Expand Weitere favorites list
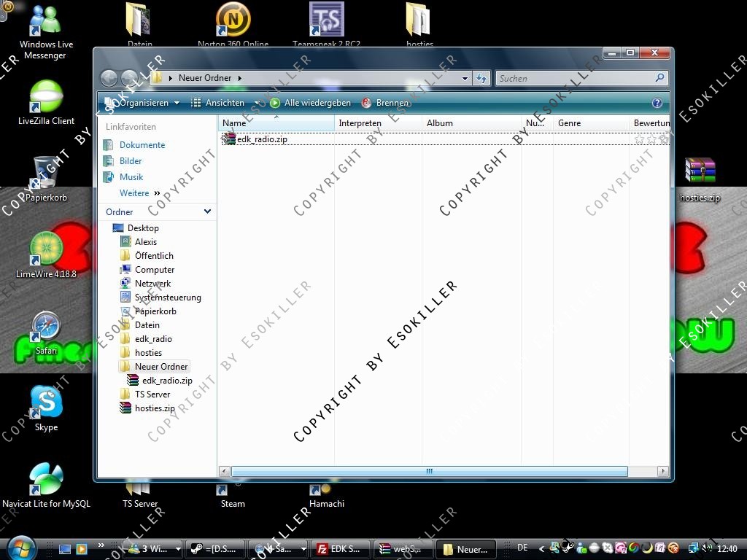Screen dimensions: 747x560 pos(139,192)
